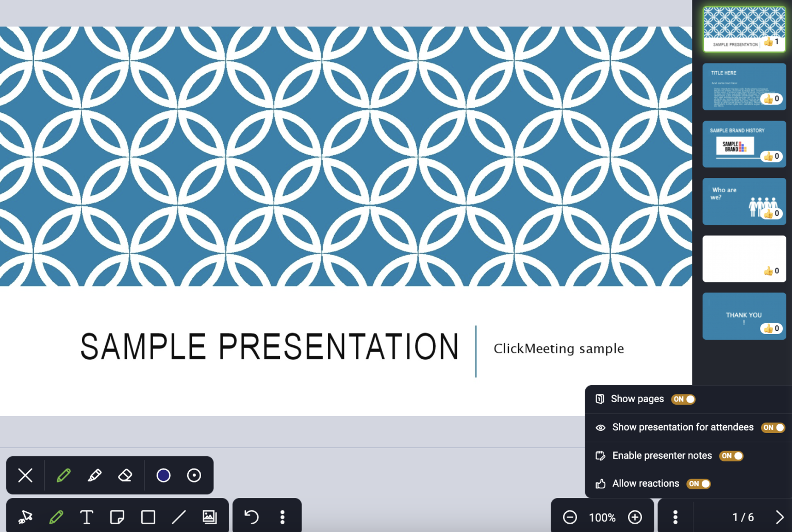Turn off Show pages

[x=683, y=399]
